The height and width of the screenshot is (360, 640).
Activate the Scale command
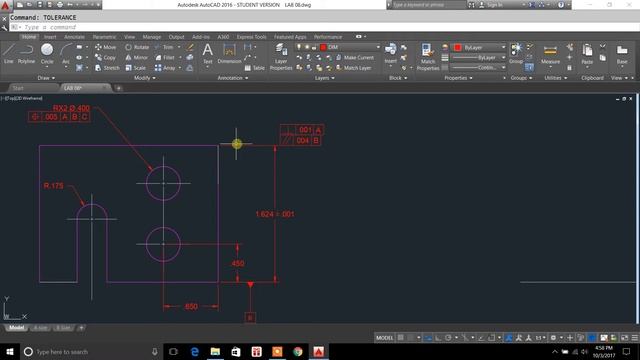click(x=136, y=68)
